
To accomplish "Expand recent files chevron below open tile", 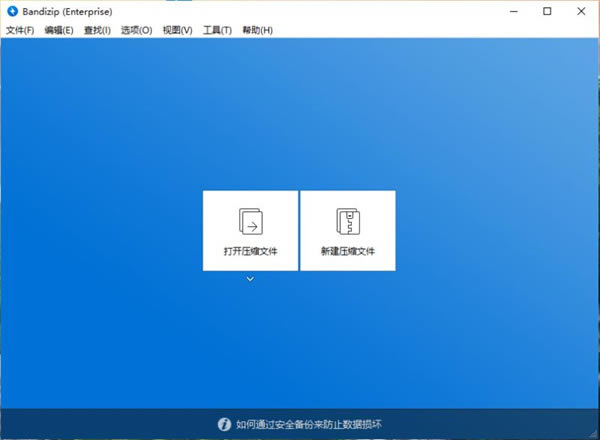I will (x=250, y=279).
